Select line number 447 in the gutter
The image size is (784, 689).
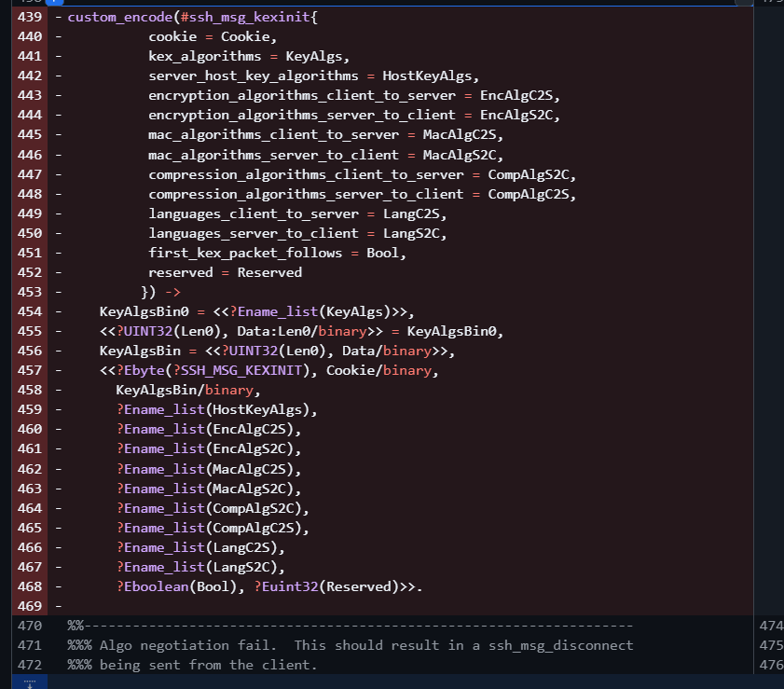coord(30,174)
